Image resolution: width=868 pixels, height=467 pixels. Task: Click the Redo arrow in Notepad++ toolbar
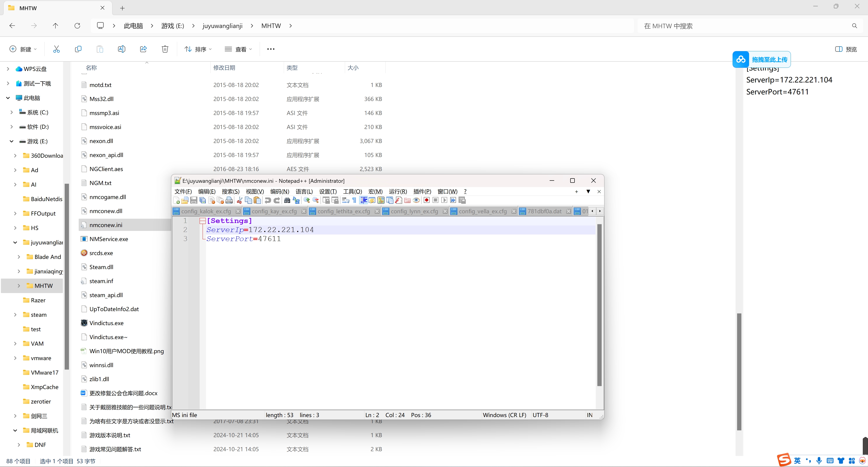click(x=277, y=200)
